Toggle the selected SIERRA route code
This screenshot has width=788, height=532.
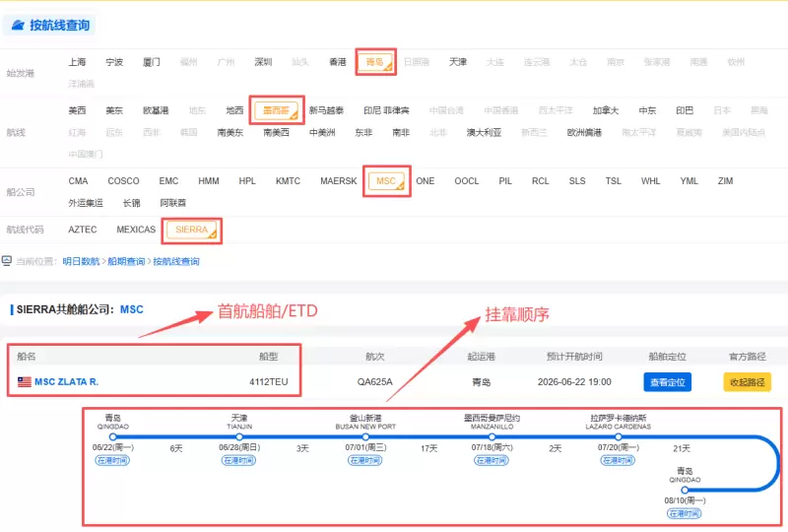pyautogui.click(x=192, y=230)
